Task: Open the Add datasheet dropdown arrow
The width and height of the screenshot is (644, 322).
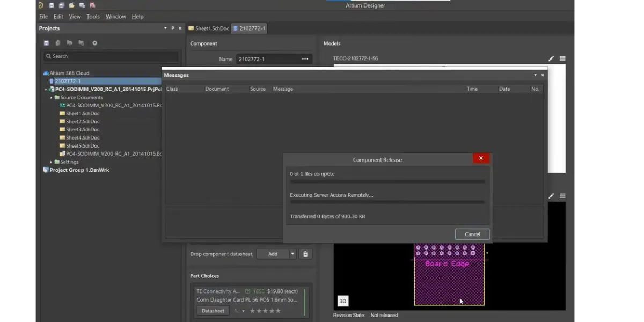Action: (292, 254)
